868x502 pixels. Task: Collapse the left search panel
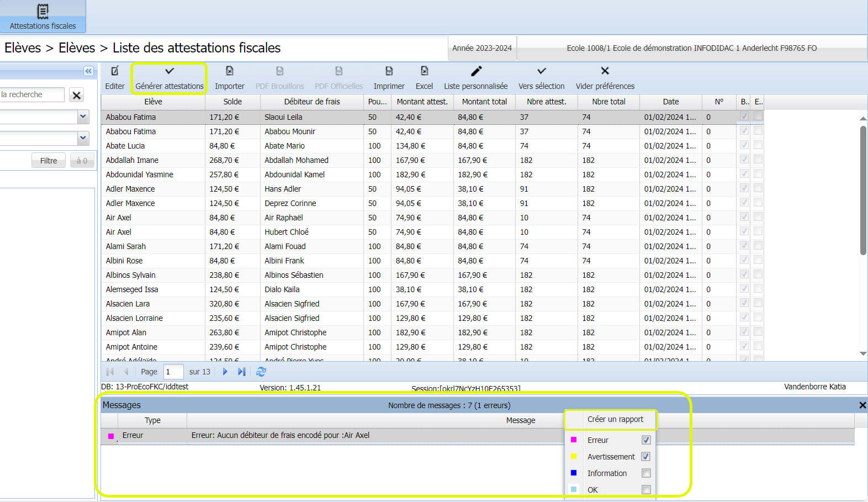[88, 71]
